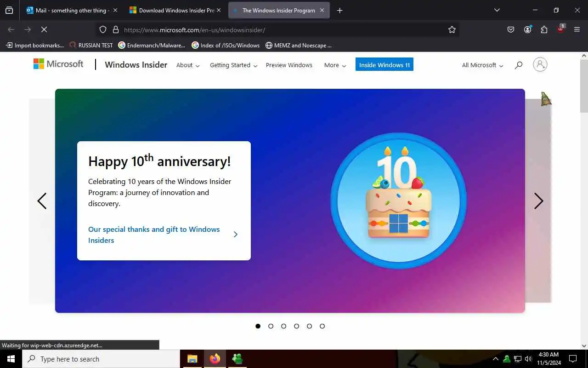Open Preview Windows page
The width and height of the screenshot is (588, 368).
click(289, 65)
